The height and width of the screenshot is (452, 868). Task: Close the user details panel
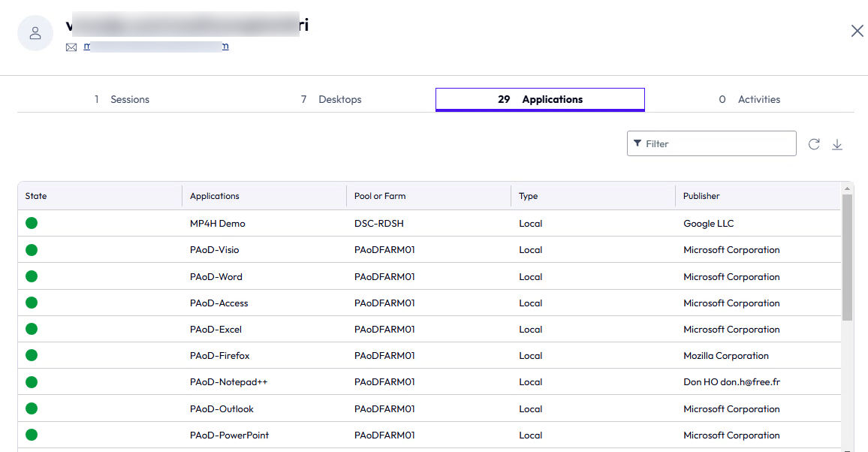[x=857, y=31]
